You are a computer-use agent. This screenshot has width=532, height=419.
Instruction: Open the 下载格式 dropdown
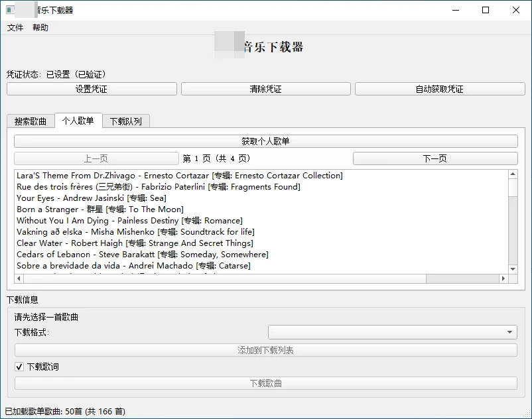tap(392, 332)
